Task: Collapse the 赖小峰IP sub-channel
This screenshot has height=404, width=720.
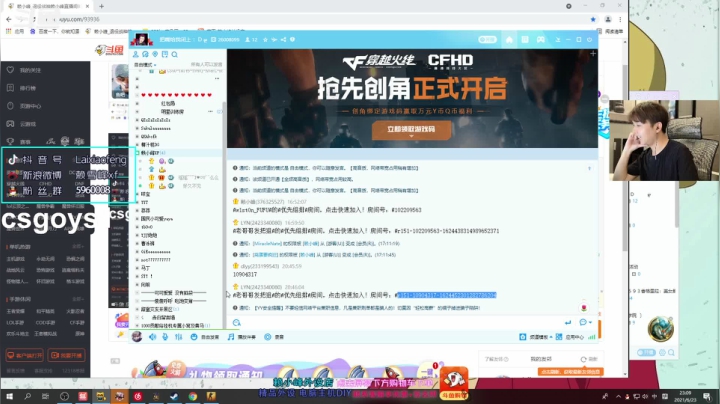Action: (137, 153)
